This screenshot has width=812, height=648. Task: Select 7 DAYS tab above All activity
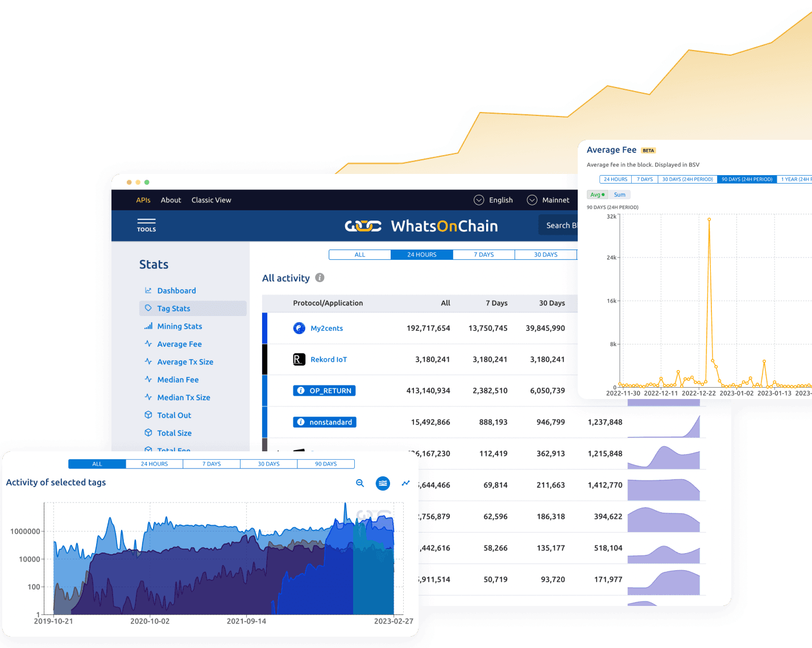(484, 255)
